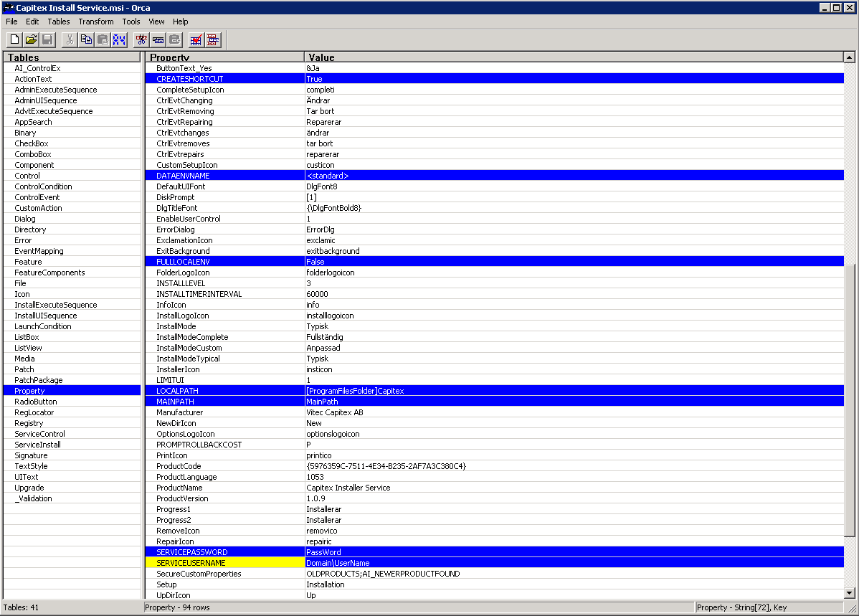
Task: Click the Open file folder icon
Action: (32, 39)
